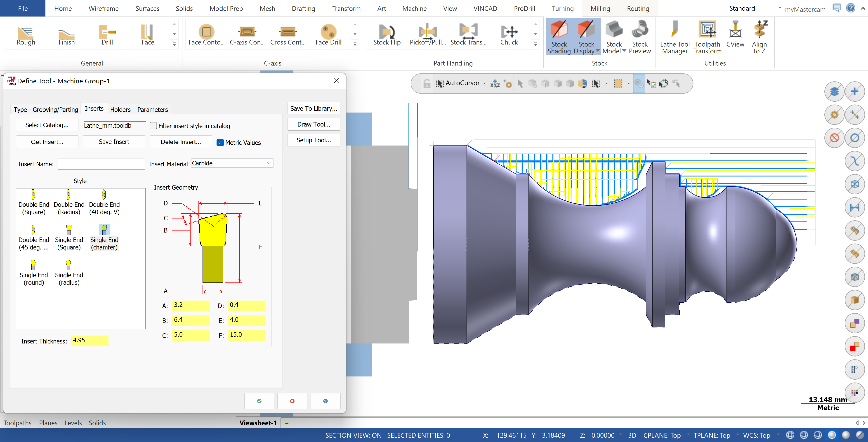Click the Save To Library button
The width and height of the screenshot is (868, 442).
pos(314,108)
